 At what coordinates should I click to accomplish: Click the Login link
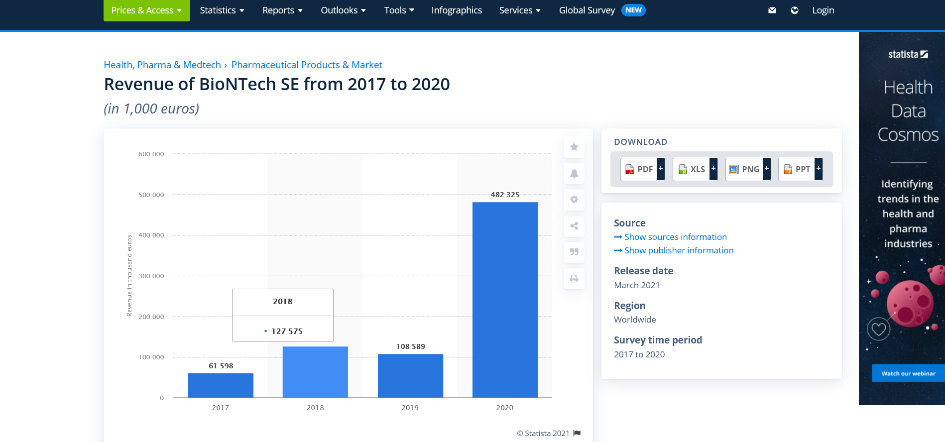[823, 10]
